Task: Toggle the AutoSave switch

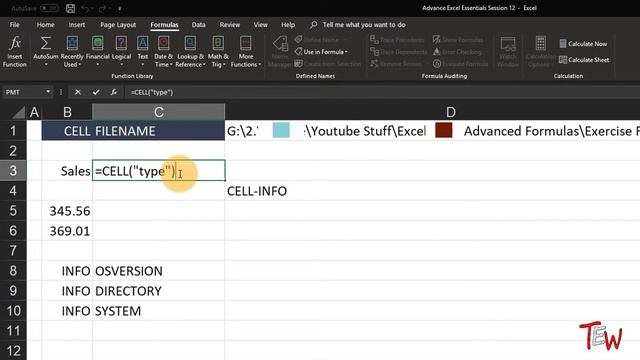Action: click(49, 8)
